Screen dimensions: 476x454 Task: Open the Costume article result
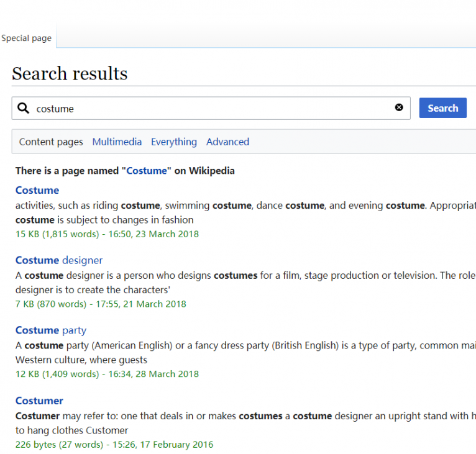click(37, 190)
